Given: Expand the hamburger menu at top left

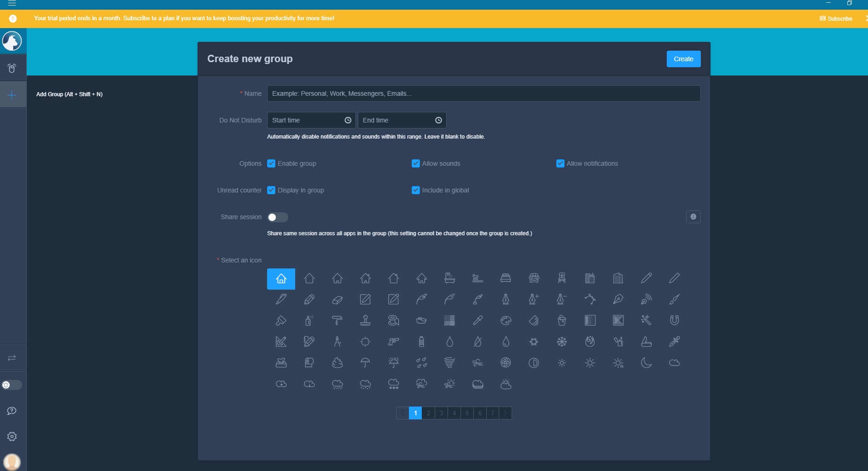Looking at the screenshot, I should (12, 3).
